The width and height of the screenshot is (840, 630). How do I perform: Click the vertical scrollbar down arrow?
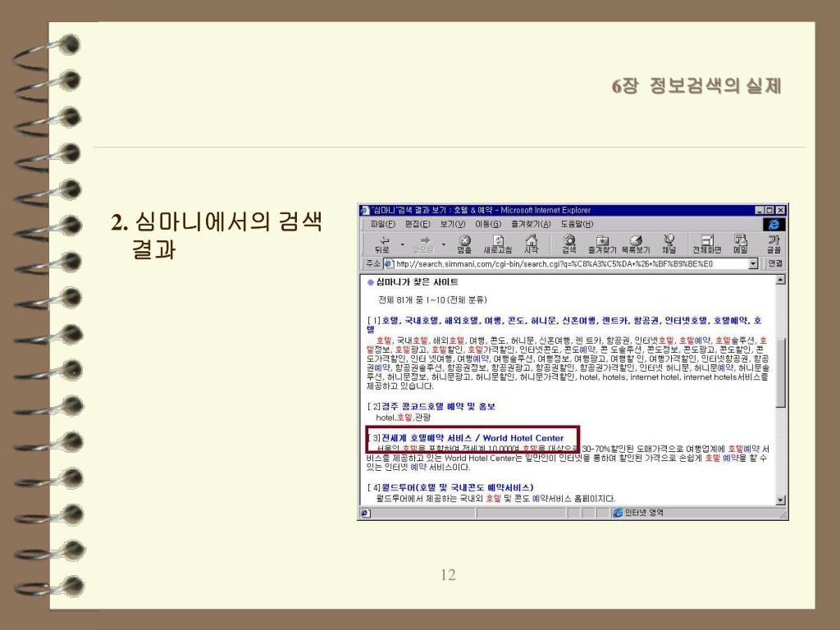pos(781,500)
